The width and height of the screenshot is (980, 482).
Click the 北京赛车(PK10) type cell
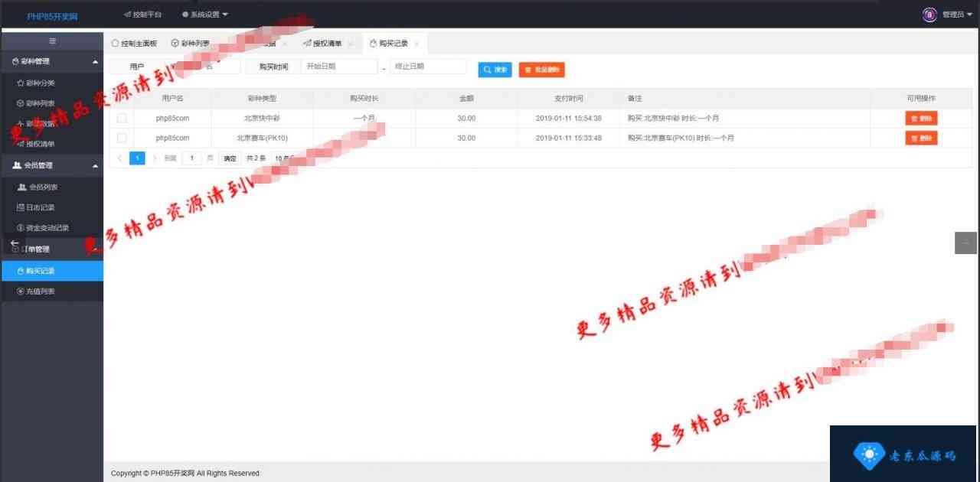click(x=262, y=138)
